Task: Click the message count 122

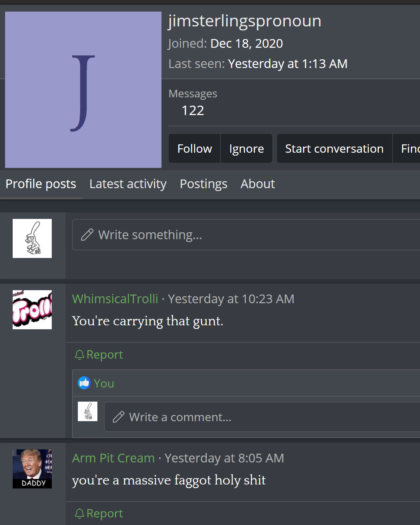Action: tap(193, 110)
